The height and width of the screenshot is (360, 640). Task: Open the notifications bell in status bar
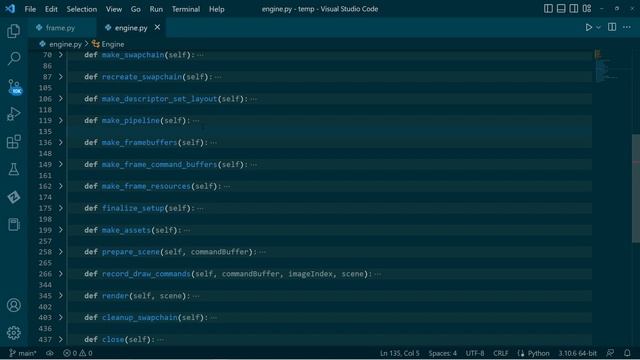pos(627,353)
